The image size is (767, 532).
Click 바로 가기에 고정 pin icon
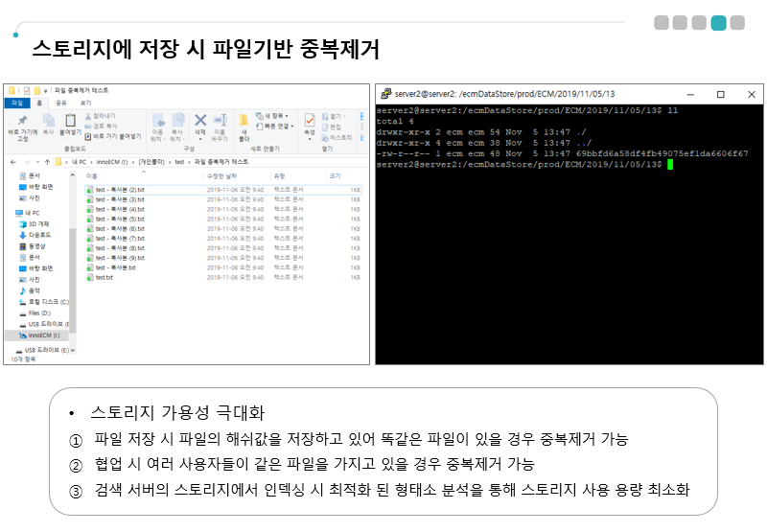point(22,124)
